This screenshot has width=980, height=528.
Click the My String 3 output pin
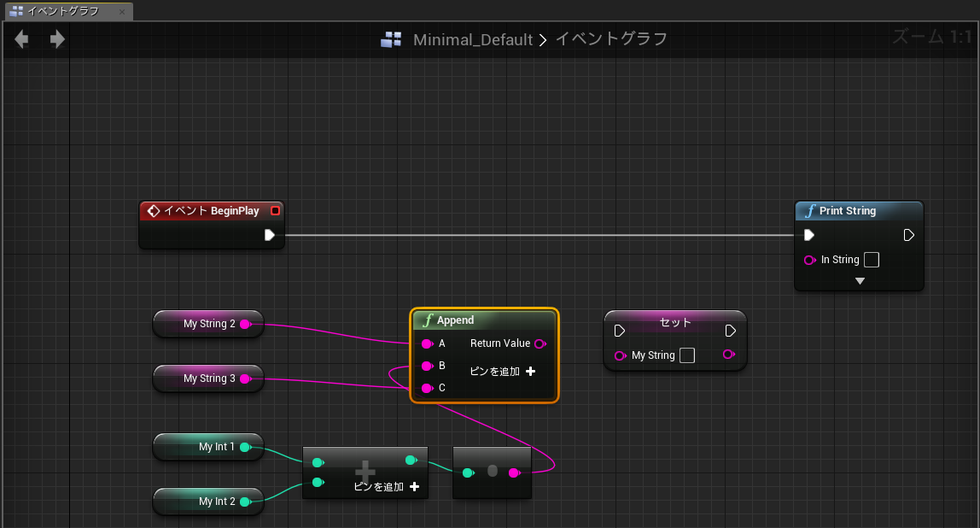(x=246, y=378)
